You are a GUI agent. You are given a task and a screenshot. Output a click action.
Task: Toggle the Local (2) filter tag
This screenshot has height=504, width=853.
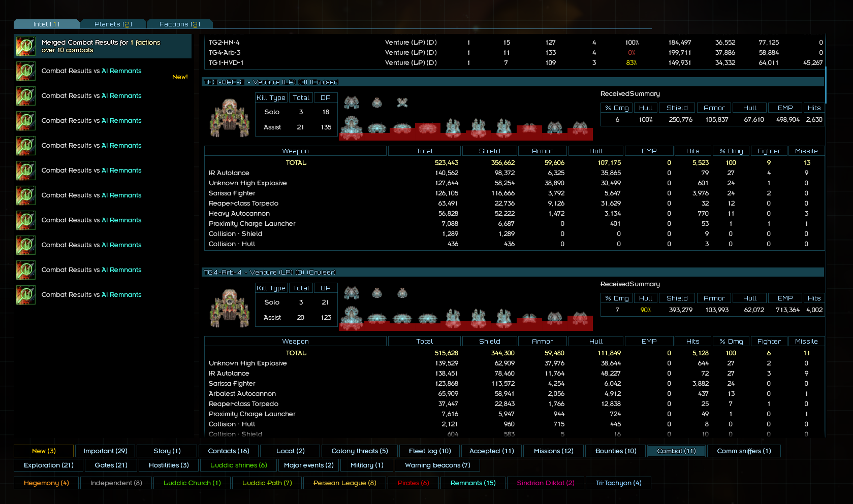tap(290, 451)
